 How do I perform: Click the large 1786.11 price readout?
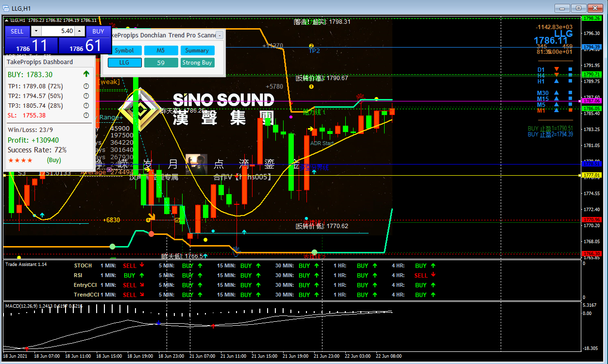(x=551, y=41)
